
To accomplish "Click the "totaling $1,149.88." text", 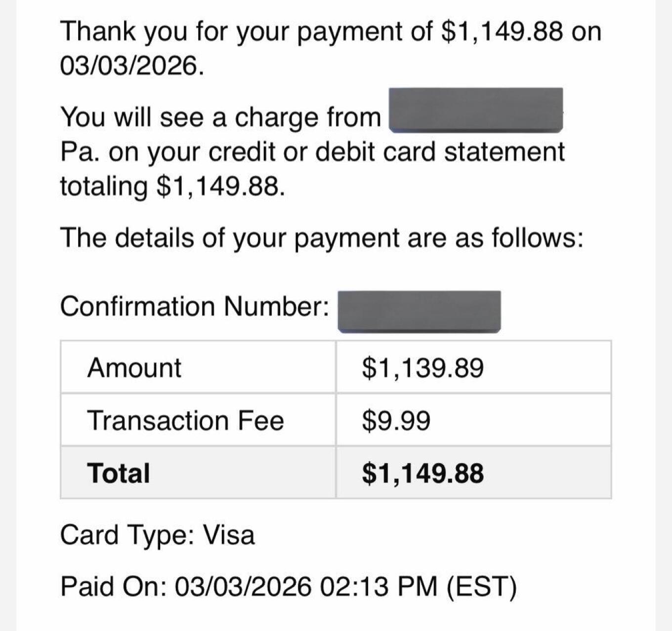I will point(172,186).
